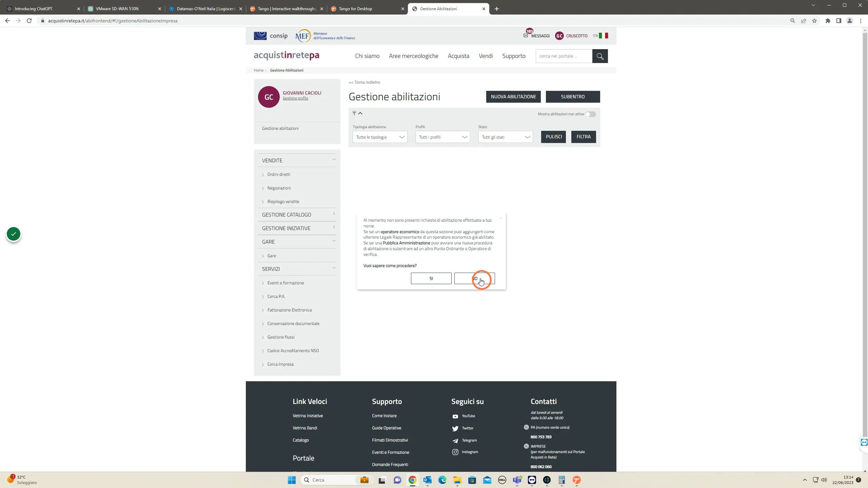Open the Chi siamo menu
Screen dimensions: 868x488
click(367, 56)
